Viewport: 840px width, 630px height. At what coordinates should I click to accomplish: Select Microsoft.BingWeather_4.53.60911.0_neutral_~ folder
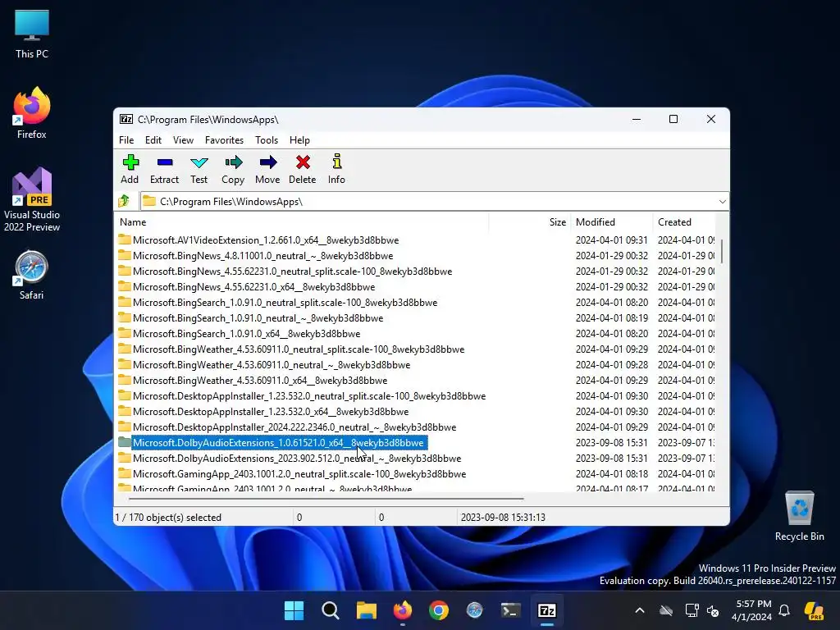(272, 364)
